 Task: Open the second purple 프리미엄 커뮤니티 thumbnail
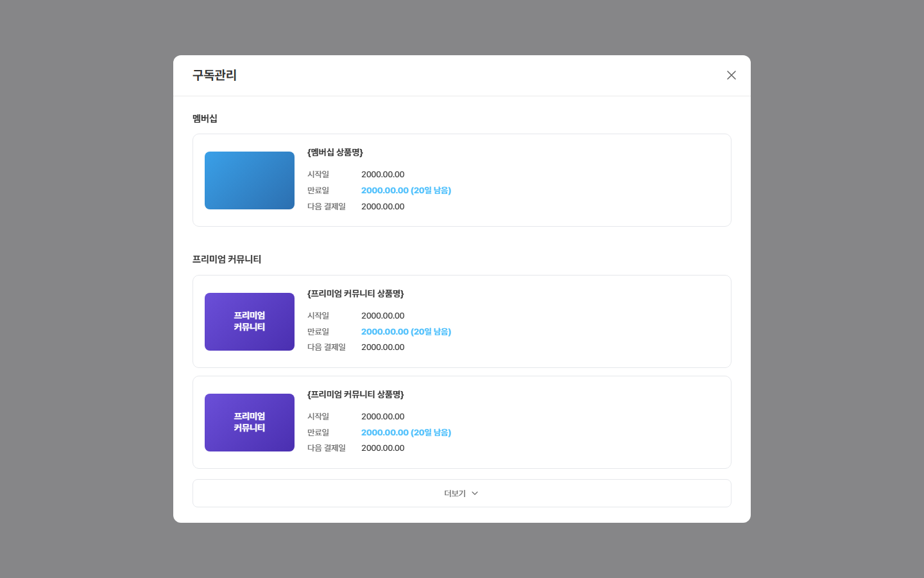click(250, 423)
